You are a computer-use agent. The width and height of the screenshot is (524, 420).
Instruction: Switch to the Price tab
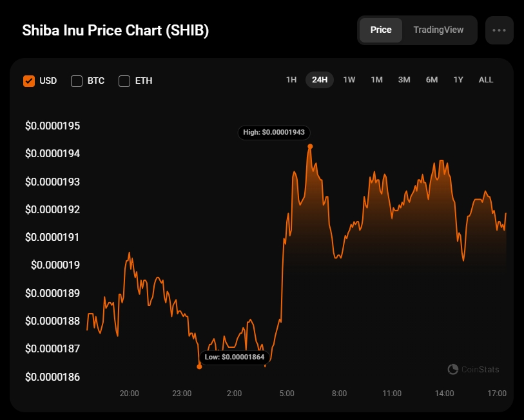pos(380,30)
